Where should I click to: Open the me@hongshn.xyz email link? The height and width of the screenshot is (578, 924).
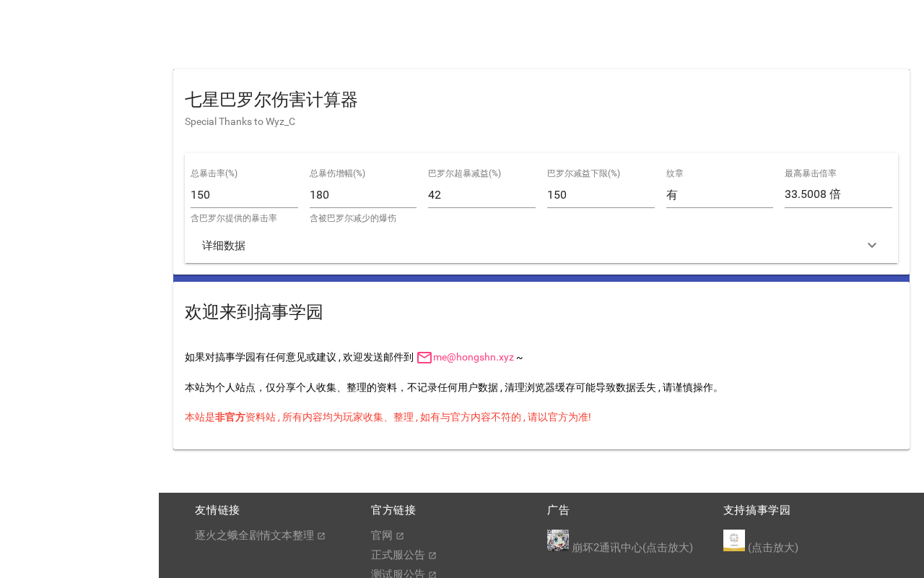474,357
